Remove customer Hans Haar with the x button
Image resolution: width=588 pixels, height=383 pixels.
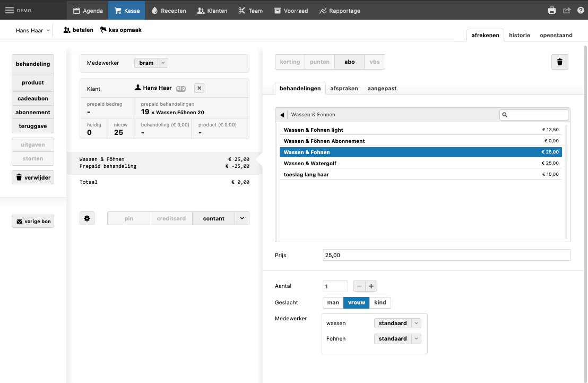click(199, 88)
